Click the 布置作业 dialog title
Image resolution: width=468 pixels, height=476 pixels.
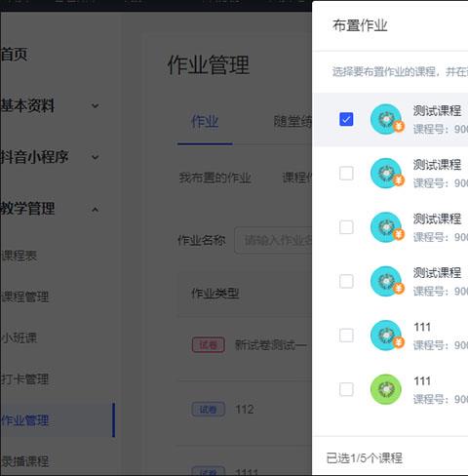(360, 25)
